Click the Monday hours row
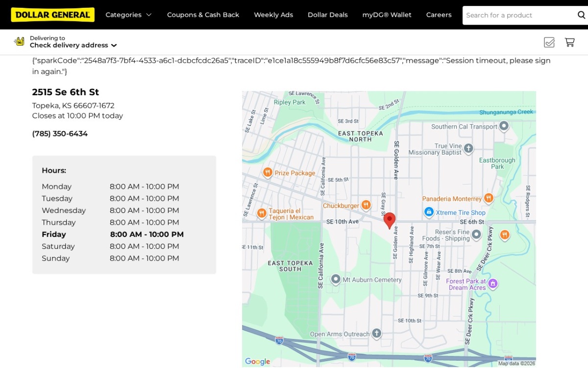 tap(110, 186)
